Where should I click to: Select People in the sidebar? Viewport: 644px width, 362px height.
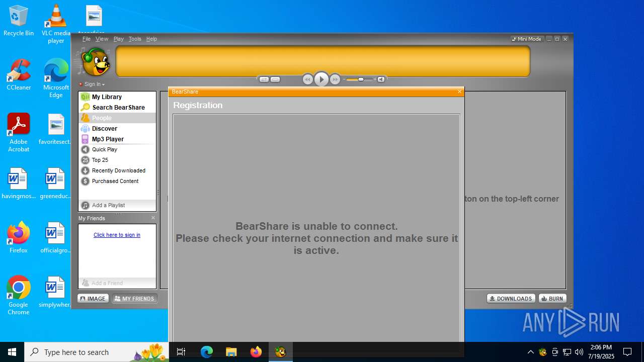click(x=117, y=118)
